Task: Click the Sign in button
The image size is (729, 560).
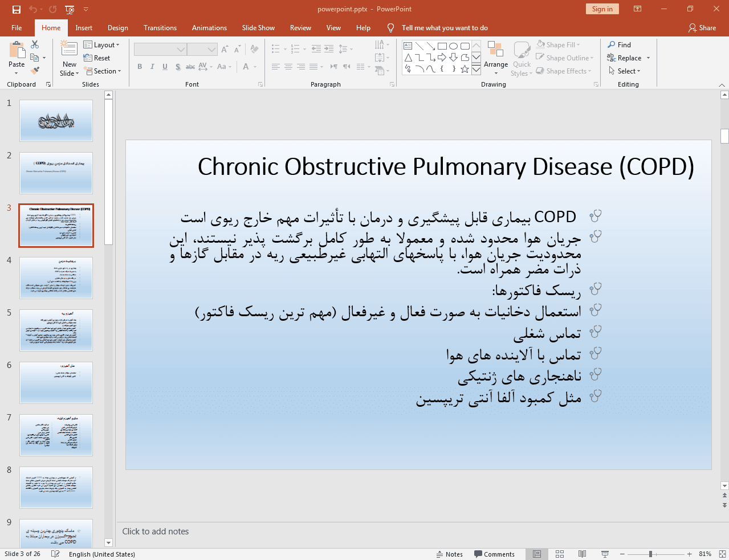Action: [x=602, y=9]
